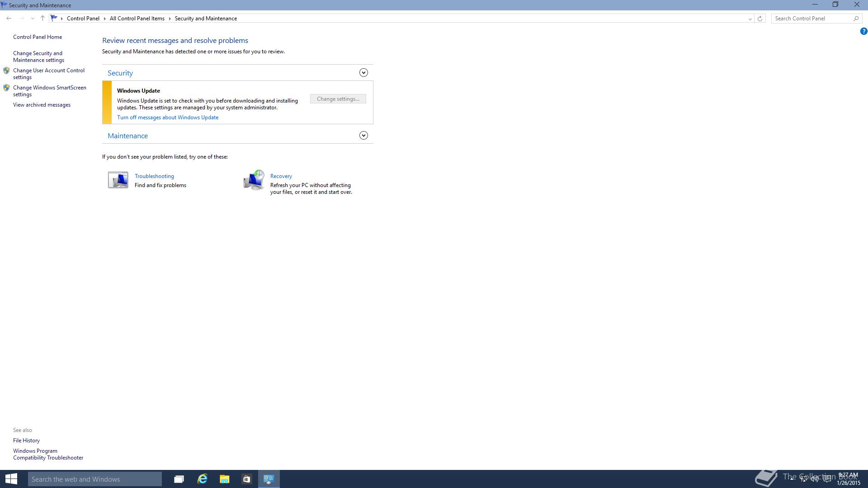Click the Maintenance section heading
Image resolution: width=868 pixels, height=488 pixels.
[x=127, y=136]
